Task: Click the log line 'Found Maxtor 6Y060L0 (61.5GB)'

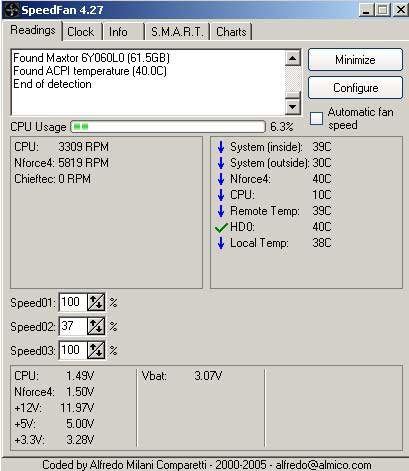Action: point(91,58)
